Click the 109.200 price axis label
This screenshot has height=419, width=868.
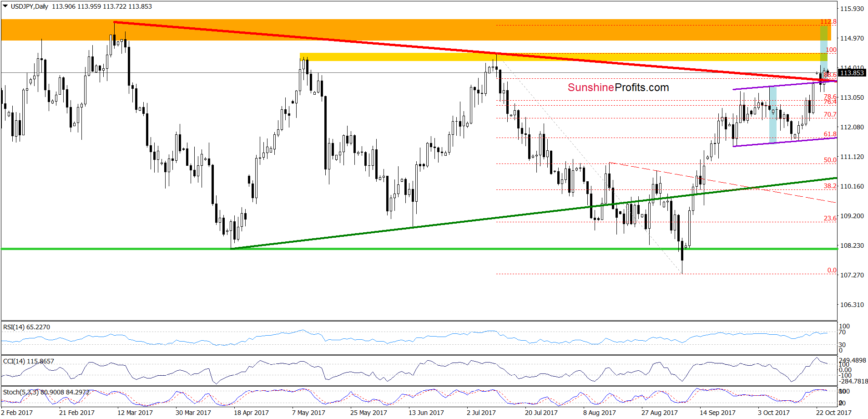[x=852, y=216]
